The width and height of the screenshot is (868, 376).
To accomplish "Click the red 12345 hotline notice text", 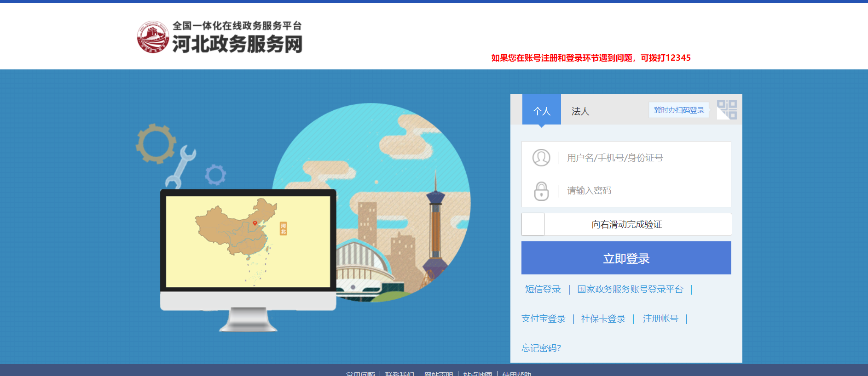I will 591,58.
